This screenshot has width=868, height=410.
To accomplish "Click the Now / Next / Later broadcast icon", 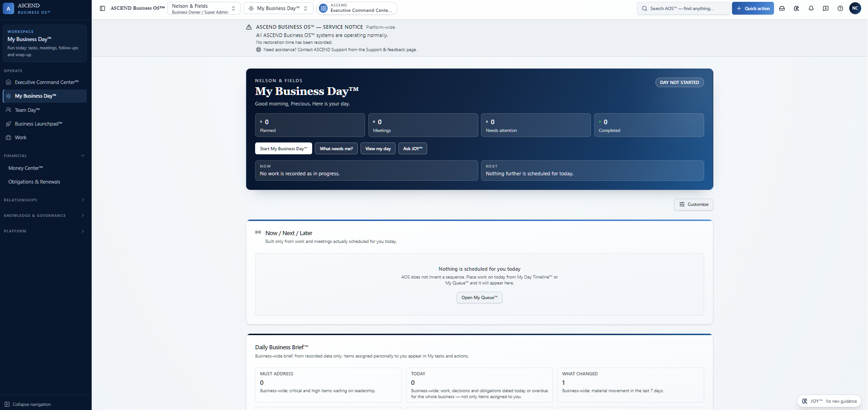I will click(258, 232).
